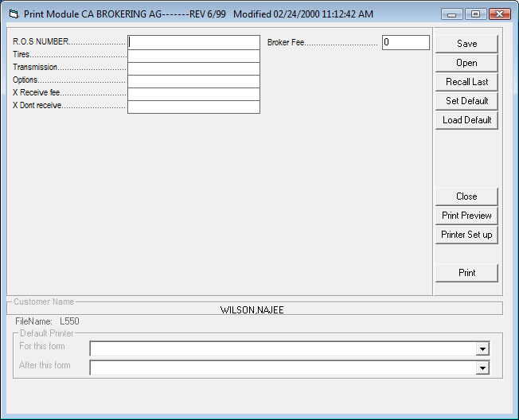This screenshot has height=420, width=519.
Task: Click the Print button
Action: coord(466,273)
